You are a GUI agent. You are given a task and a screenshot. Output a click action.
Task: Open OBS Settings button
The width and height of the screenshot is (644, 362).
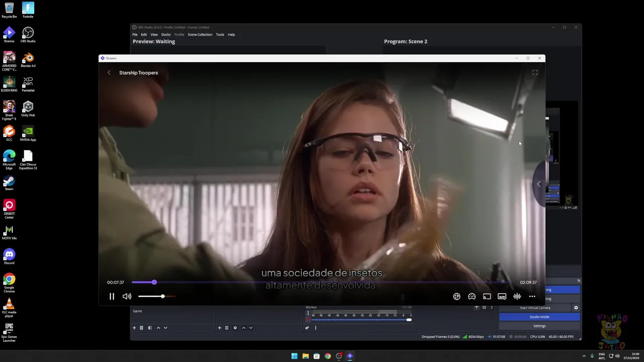(x=539, y=326)
